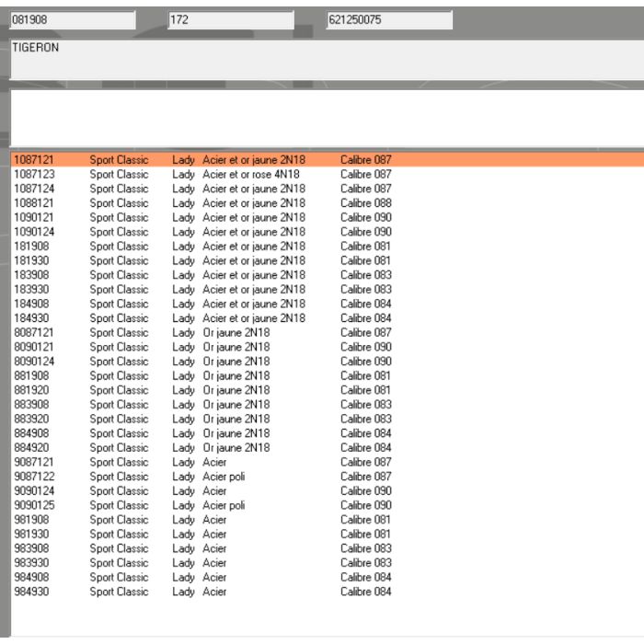
Task: Click Calibre 087 in row 9087122
Action: point(366,476)
